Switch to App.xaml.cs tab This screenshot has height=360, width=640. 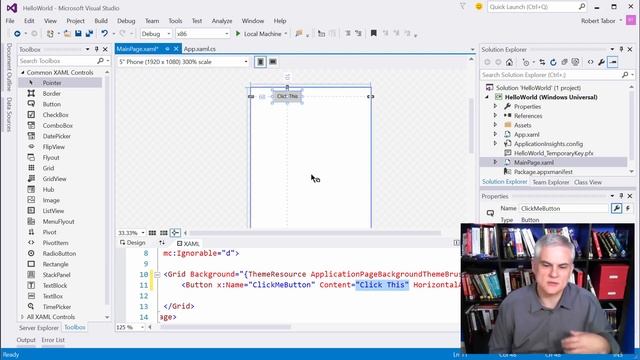click(200, 49)
